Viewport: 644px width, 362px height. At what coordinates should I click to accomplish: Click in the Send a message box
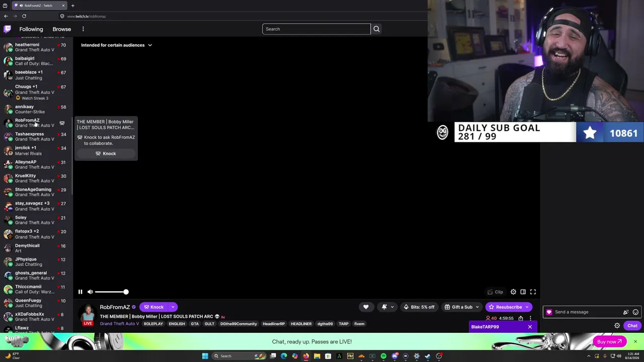tap(585, 312)
